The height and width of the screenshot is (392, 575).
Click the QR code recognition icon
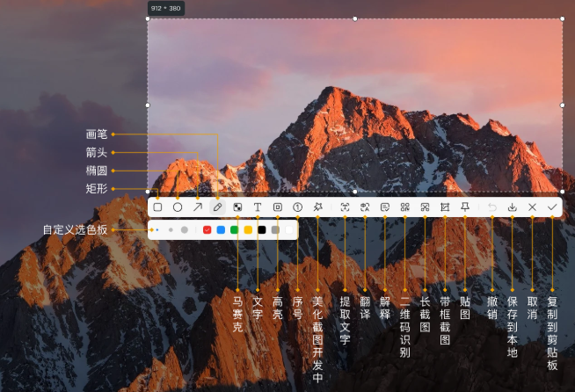click(x=404, y=207)
